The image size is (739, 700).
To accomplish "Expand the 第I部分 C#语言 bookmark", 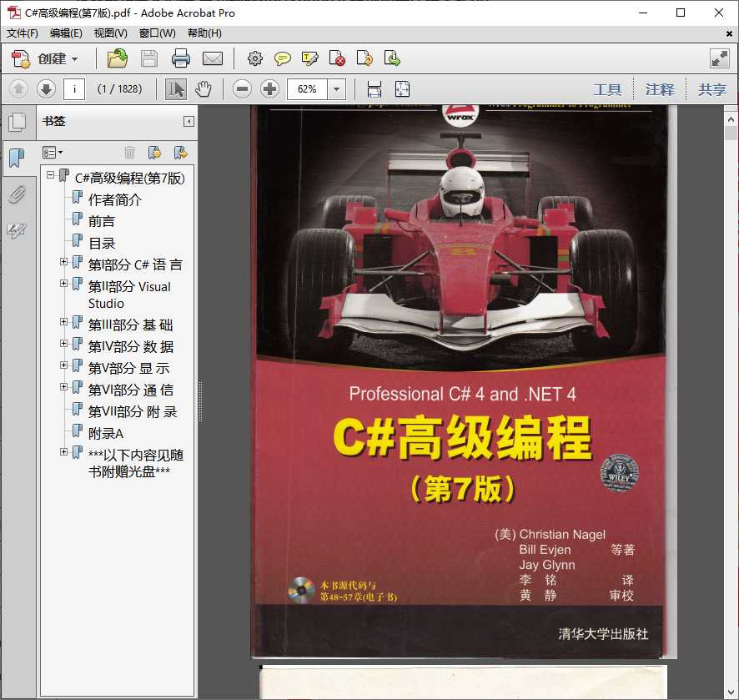I will pyautogui.click(x=64, y=261).
